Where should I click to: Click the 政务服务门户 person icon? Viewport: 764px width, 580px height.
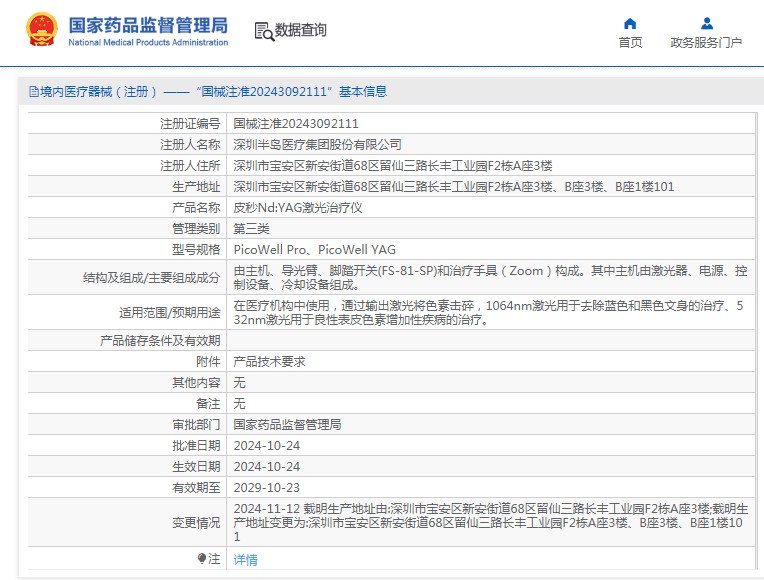pos(706,23)
